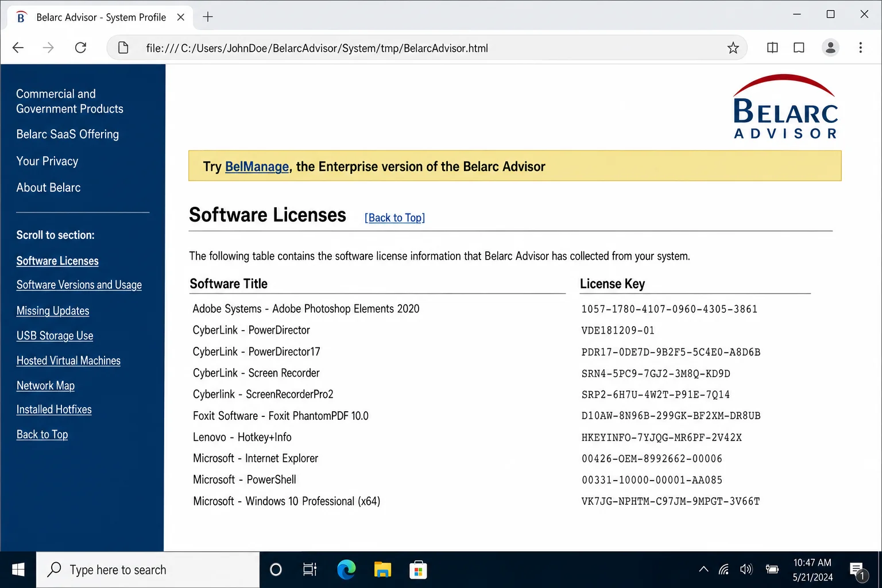
Task: Click the Software Title column header
Action: coord(229,284)
